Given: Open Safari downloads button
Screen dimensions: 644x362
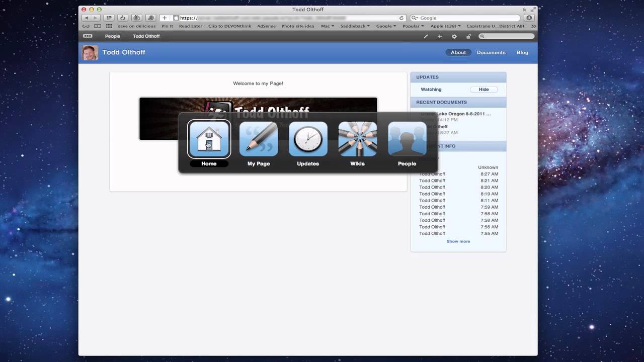Looking at the screenshot, I should click(529, 18).
